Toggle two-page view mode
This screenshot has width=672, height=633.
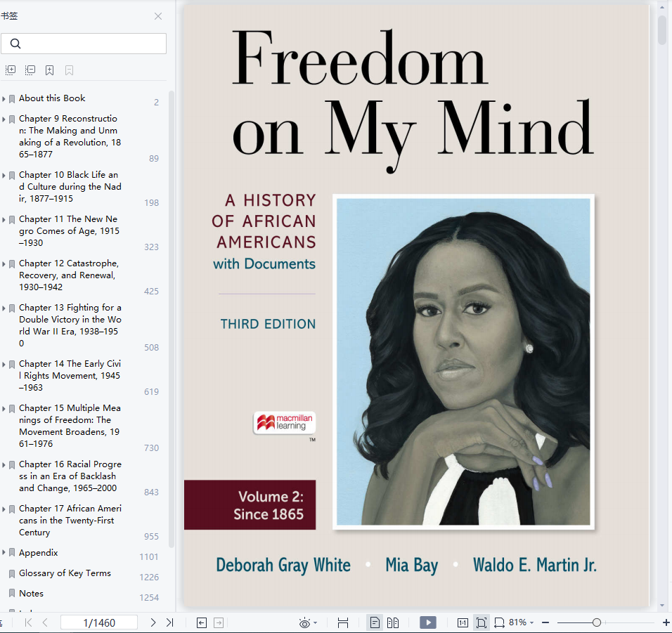[393, 622]
